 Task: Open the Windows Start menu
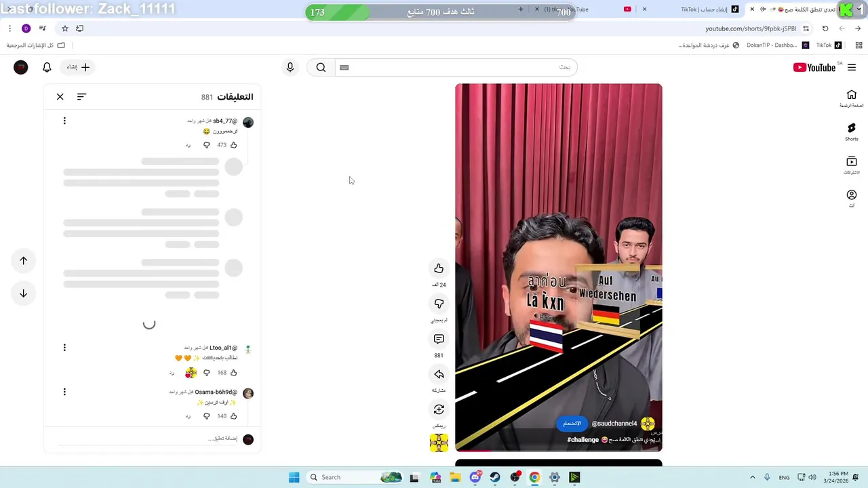point(294,477)
